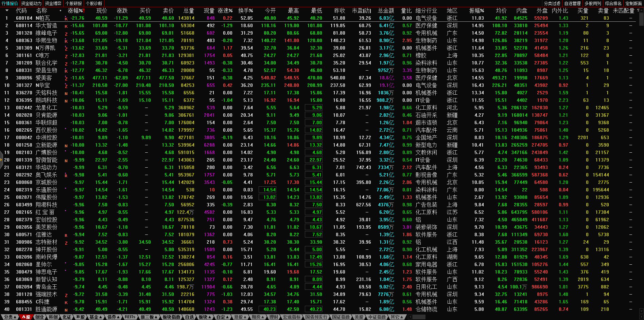Switch to the 创业 market tab
644x320 pixels.
point(40,317)
